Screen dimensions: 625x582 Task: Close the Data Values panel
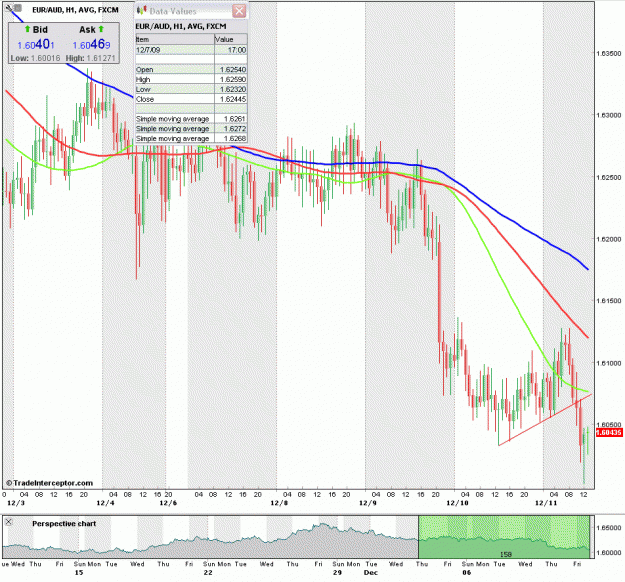(239, 11)
